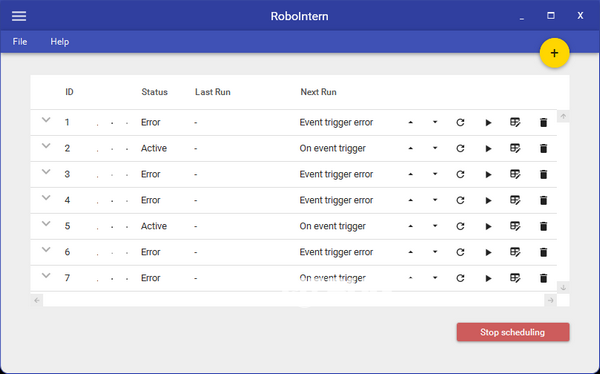Open the Help menu

pyautogui.click(x=60, y=42)
